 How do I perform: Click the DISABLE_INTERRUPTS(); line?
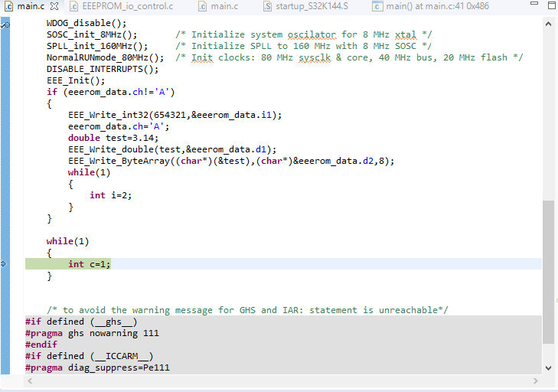[103, 69]
